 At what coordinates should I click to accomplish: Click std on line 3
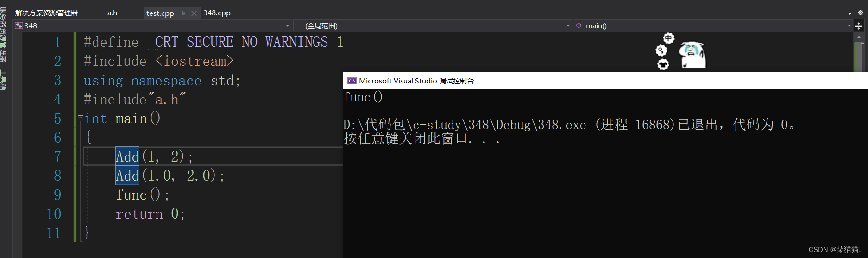(x=222, y=81)
